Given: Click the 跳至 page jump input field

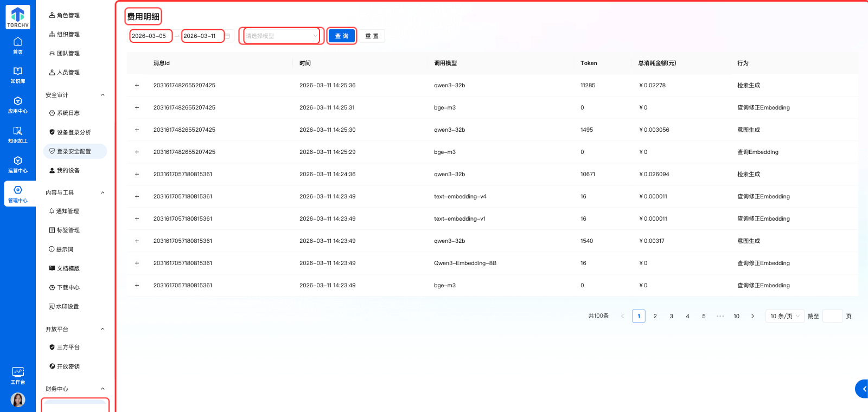Looking at the screenshot, I should [x=832, y=316].
